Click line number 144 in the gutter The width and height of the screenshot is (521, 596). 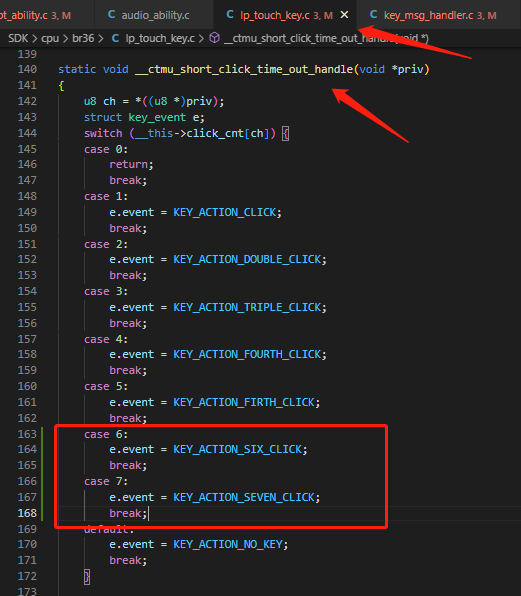pyautogui.click(x=27, y=133)
